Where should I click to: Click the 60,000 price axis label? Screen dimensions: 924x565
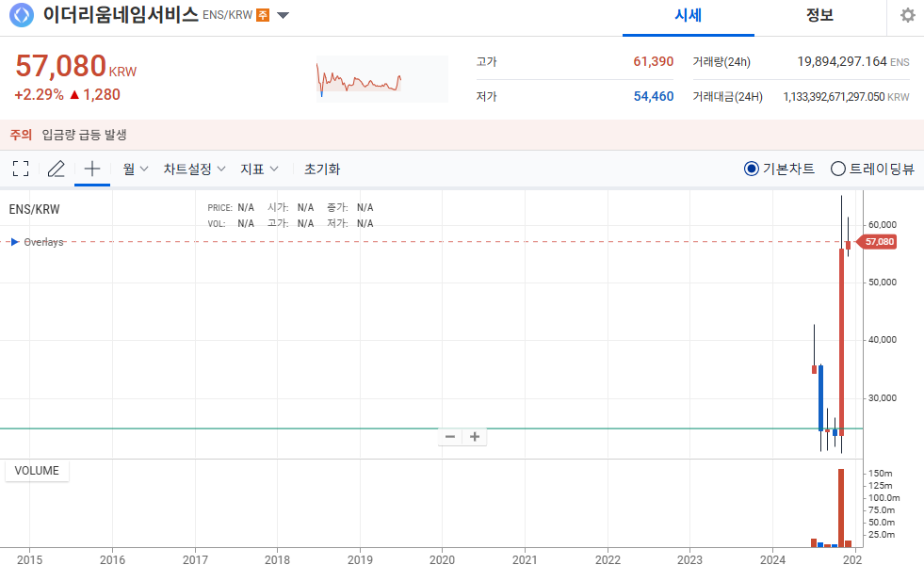point(883,224)
